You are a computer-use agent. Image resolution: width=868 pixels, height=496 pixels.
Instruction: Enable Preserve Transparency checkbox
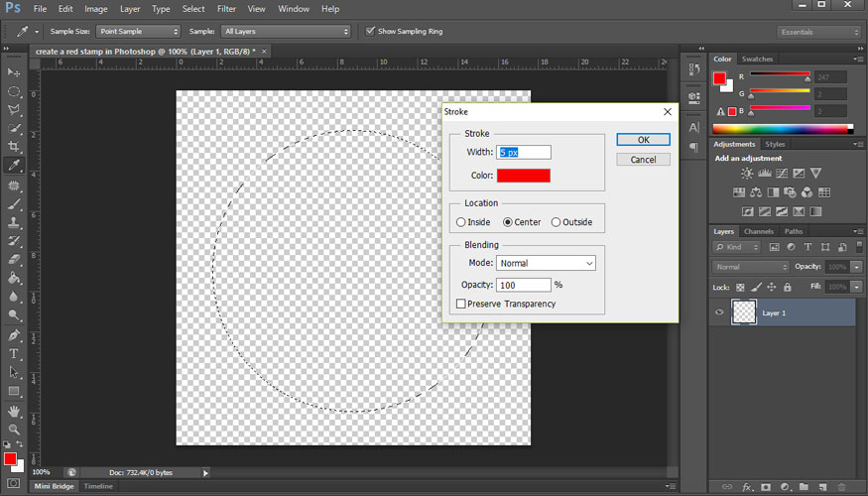click(461, 304)
